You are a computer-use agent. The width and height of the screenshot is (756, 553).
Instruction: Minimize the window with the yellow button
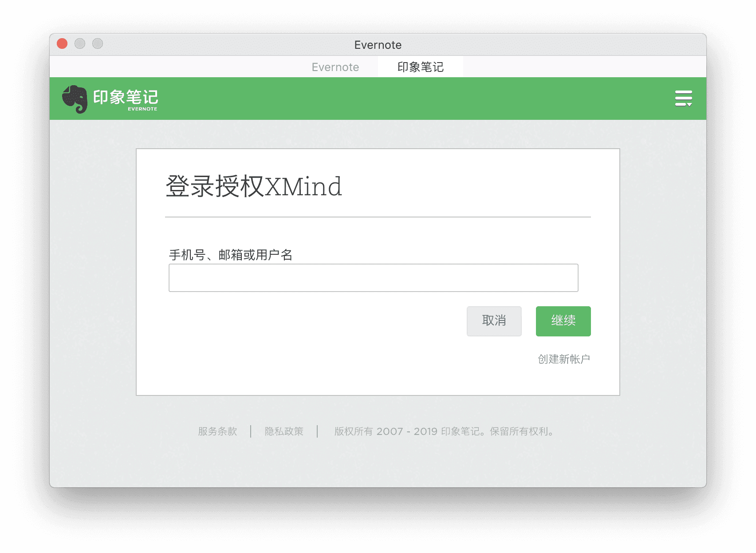click(80, 43)
